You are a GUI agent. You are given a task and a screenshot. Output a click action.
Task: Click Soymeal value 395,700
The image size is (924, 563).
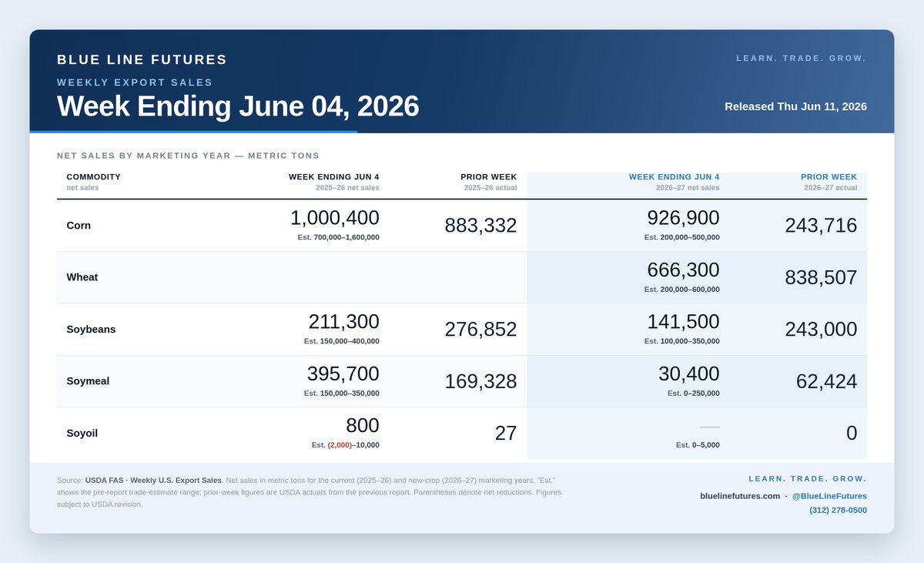coord(343,374)
